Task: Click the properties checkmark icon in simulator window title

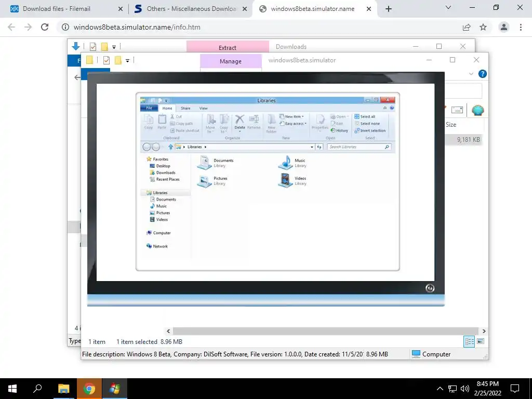Action: click(x=106, y=60)
